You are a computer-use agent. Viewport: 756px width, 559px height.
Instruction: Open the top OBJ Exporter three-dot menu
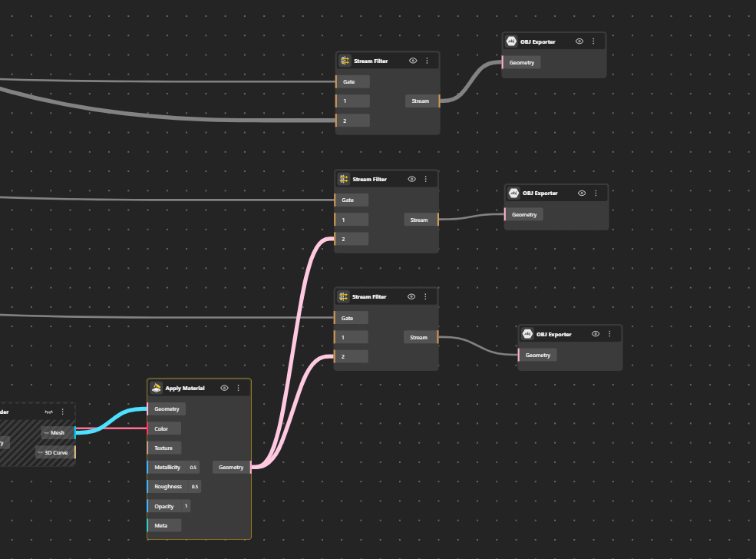[593, 41]
